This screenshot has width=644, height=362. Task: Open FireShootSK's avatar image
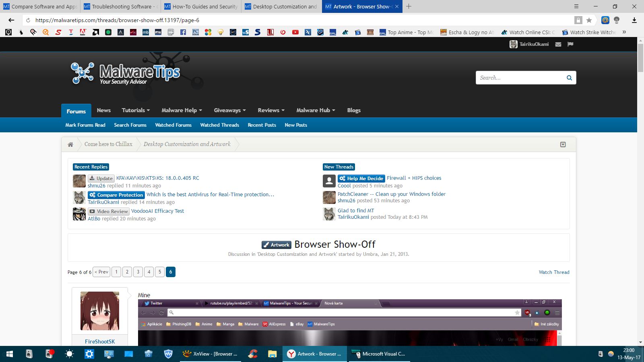[100, 311]
